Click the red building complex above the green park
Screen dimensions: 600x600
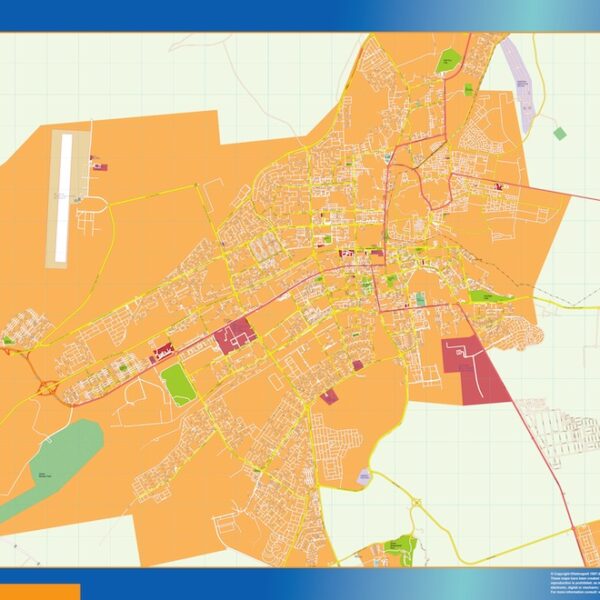(164, 351)
